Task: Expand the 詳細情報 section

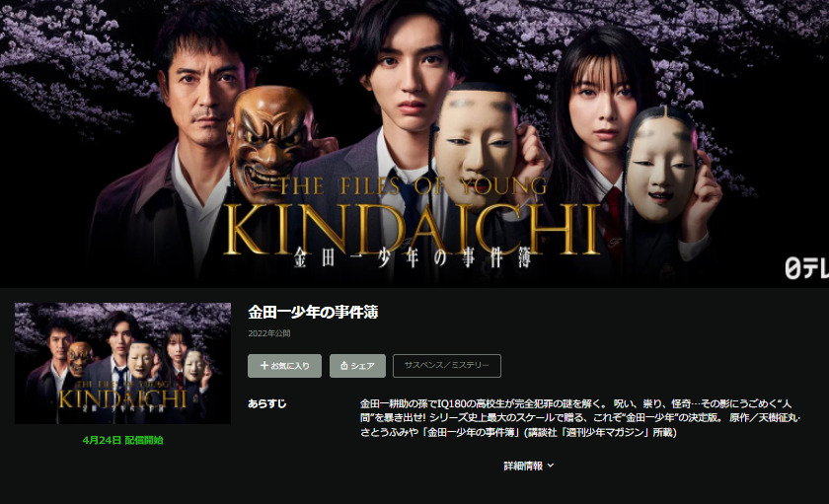Action: 528,466
